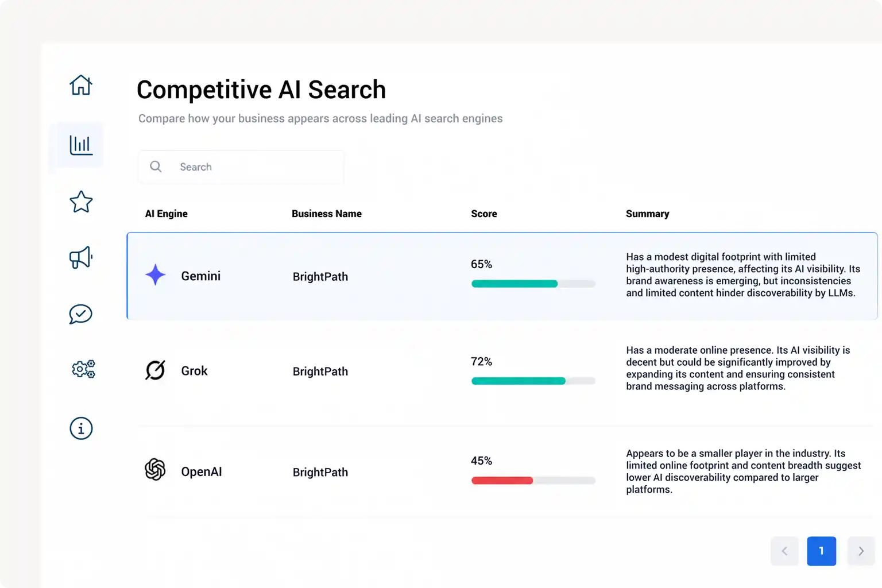
Task: Open the gears settings sidebar icon
Action: [x=83, y=369]
